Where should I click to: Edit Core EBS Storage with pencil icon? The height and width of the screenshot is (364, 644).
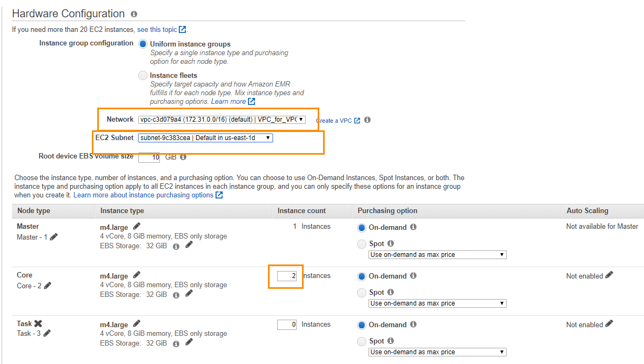(x=189, y=294)
